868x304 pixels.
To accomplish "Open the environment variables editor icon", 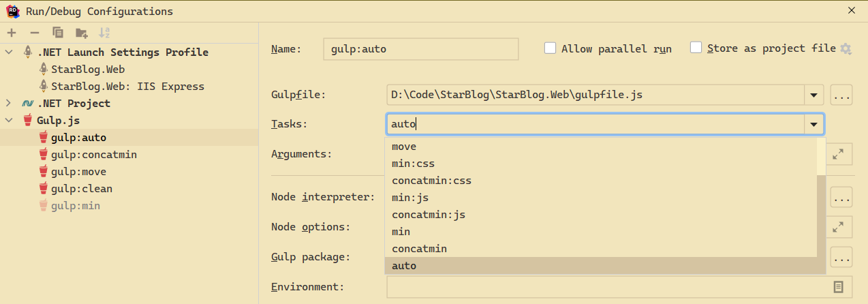I will (839, 287).
